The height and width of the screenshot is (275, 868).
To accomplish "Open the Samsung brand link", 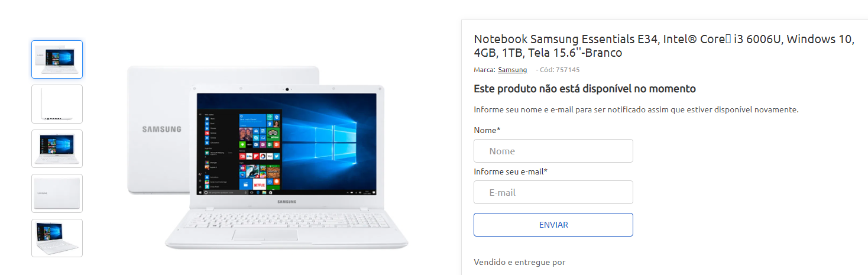I will [512, 70].
